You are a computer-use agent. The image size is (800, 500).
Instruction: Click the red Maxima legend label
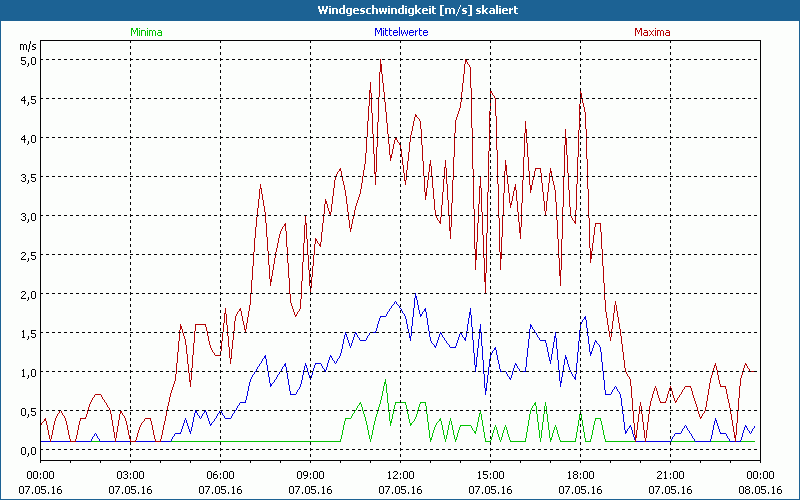click(x=651, y=32)
